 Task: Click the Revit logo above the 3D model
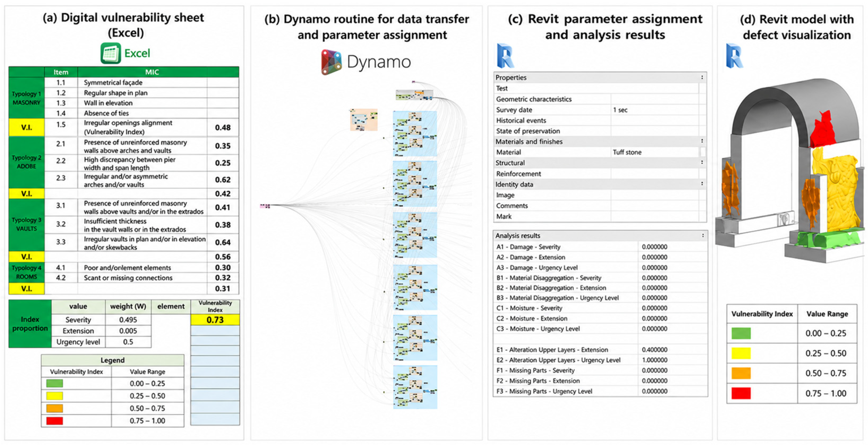(734, 55)
